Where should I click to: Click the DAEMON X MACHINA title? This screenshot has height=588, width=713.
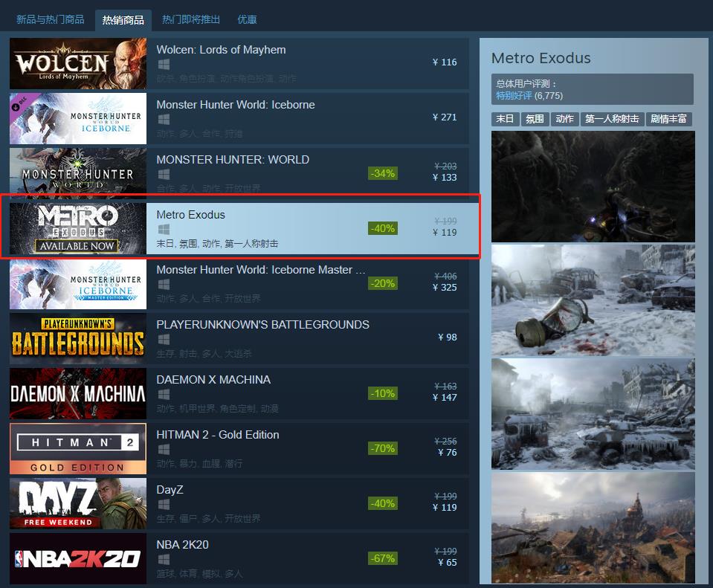point(213,380)
